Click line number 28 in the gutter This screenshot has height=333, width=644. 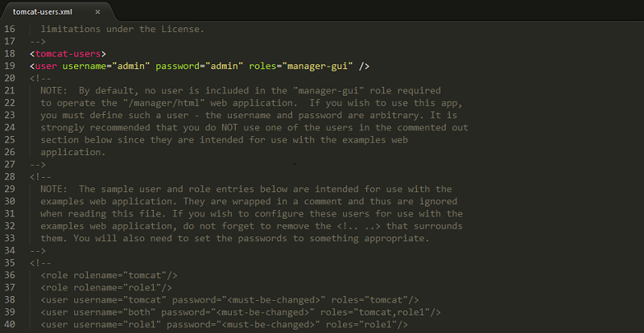click(x=10, y=177)
